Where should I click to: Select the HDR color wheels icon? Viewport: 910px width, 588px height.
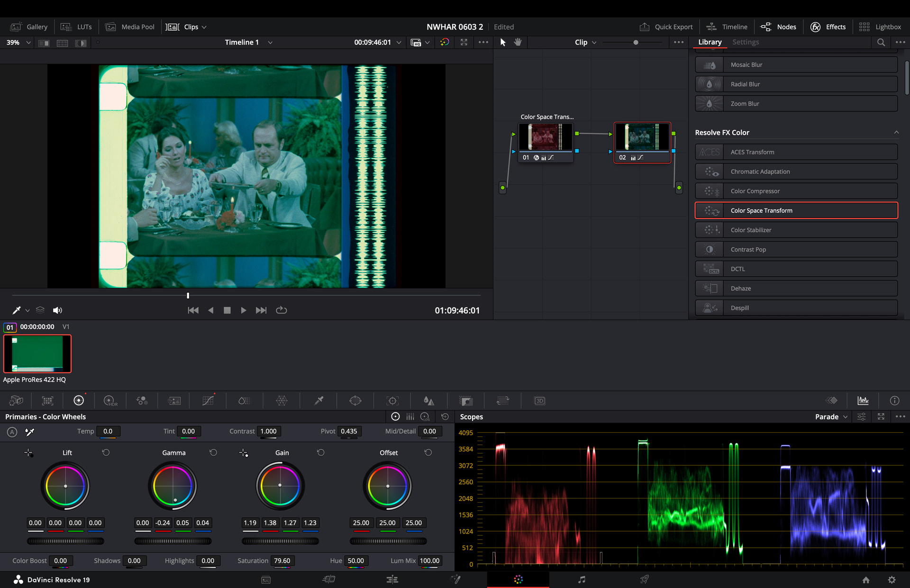point(110,401)
